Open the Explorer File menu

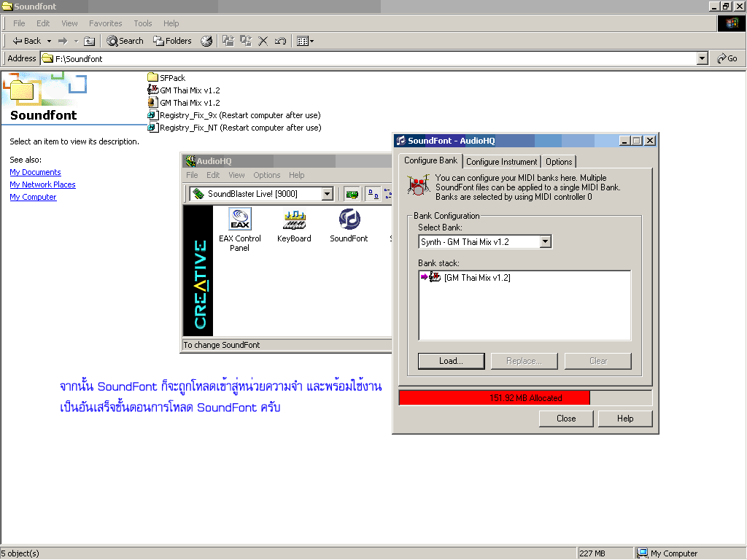click(x=19, y=23)
